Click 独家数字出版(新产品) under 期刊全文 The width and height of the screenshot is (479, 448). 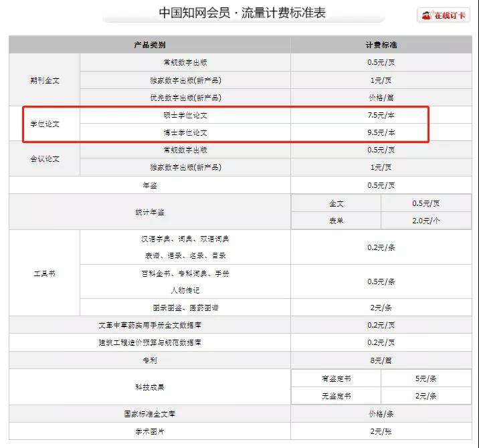pos(185,80)
